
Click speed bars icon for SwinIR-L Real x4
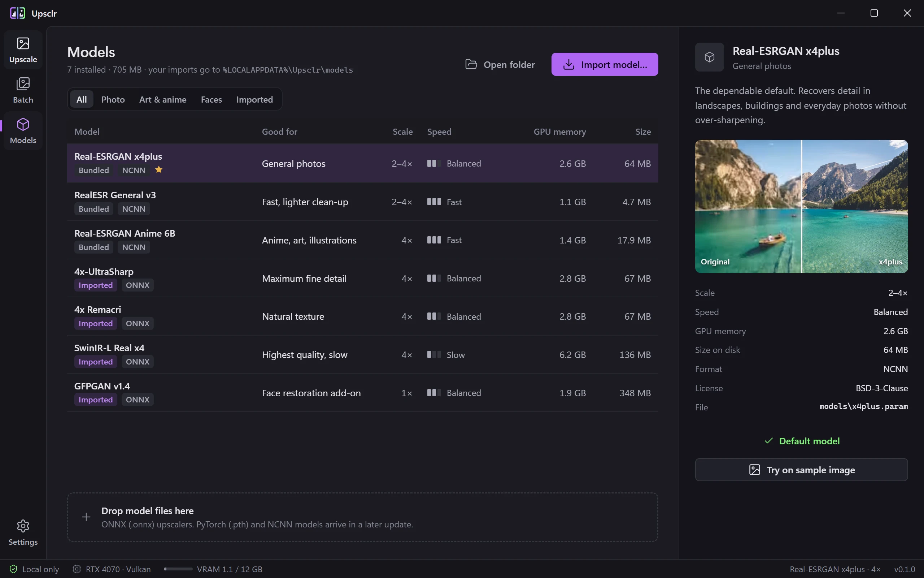[434, 354]
